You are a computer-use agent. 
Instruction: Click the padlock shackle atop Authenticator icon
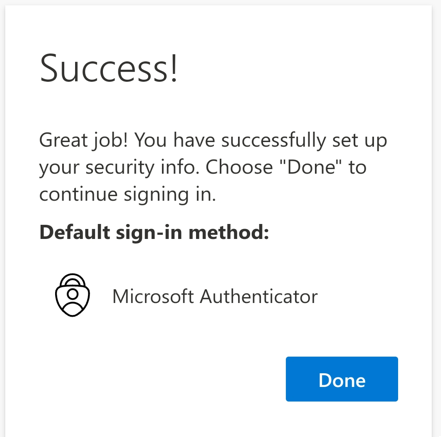click(73, 280)
